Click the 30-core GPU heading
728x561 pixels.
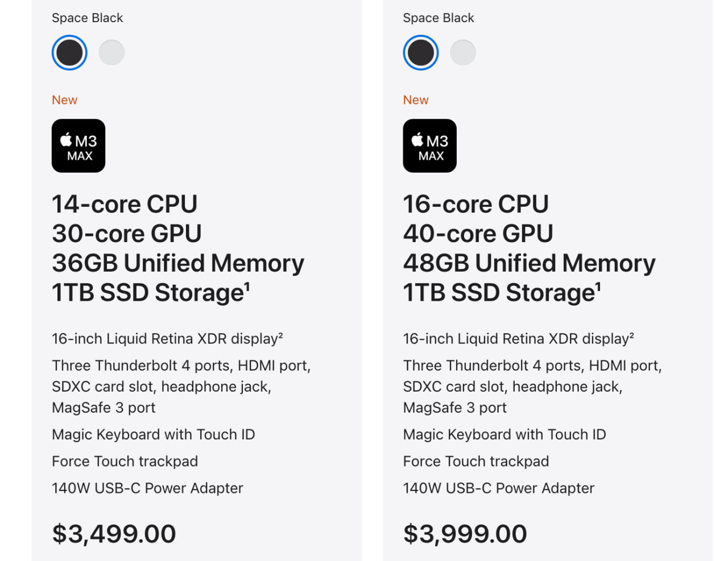[x=127, y=234]
